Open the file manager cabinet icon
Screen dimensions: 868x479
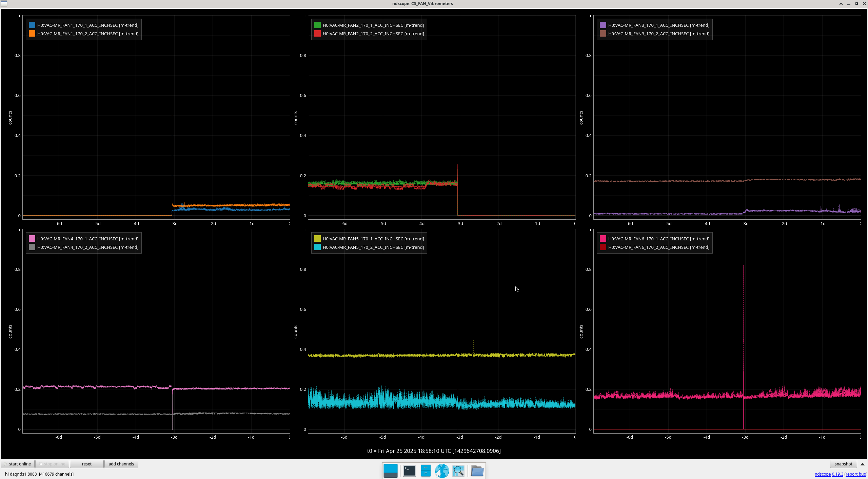[x=426, y=471]
